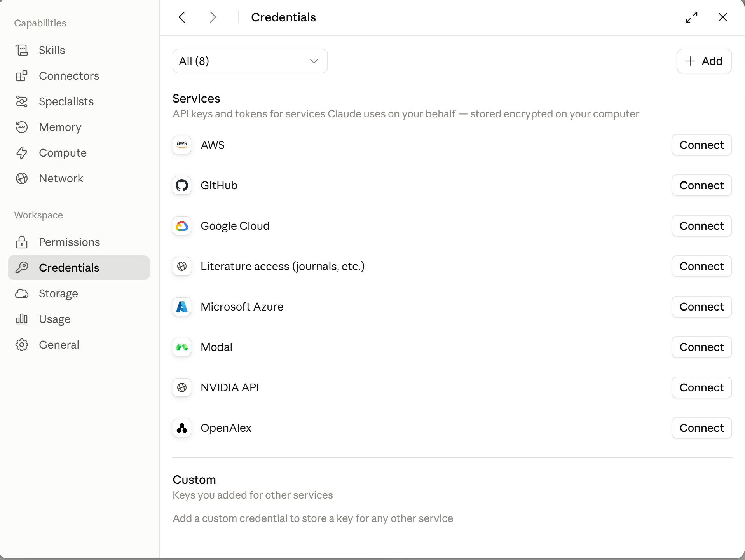Select the Specialists icon
Image resolution: width=745 pixels, height=560 pixels.
coord(22,101)
